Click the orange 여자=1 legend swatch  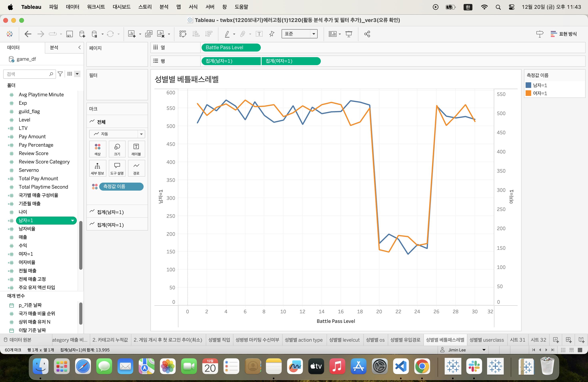coord(528,93)
